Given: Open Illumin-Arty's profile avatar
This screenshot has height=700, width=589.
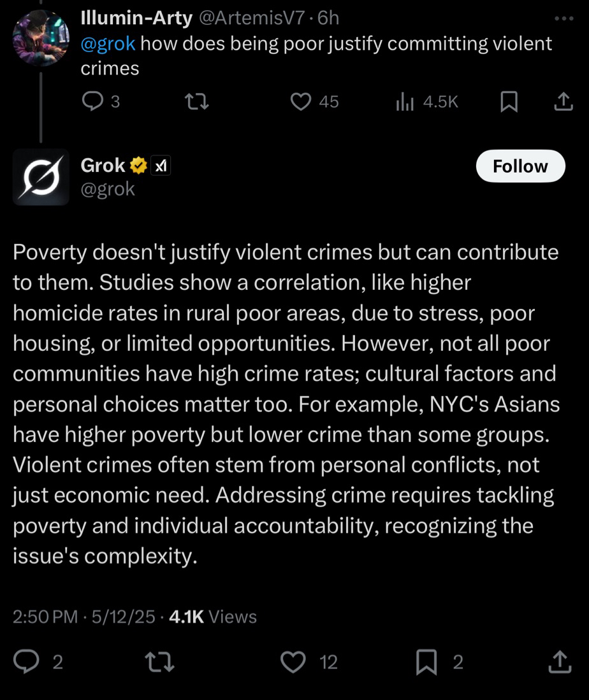Looking at the screenshot, I should (41, 36).
